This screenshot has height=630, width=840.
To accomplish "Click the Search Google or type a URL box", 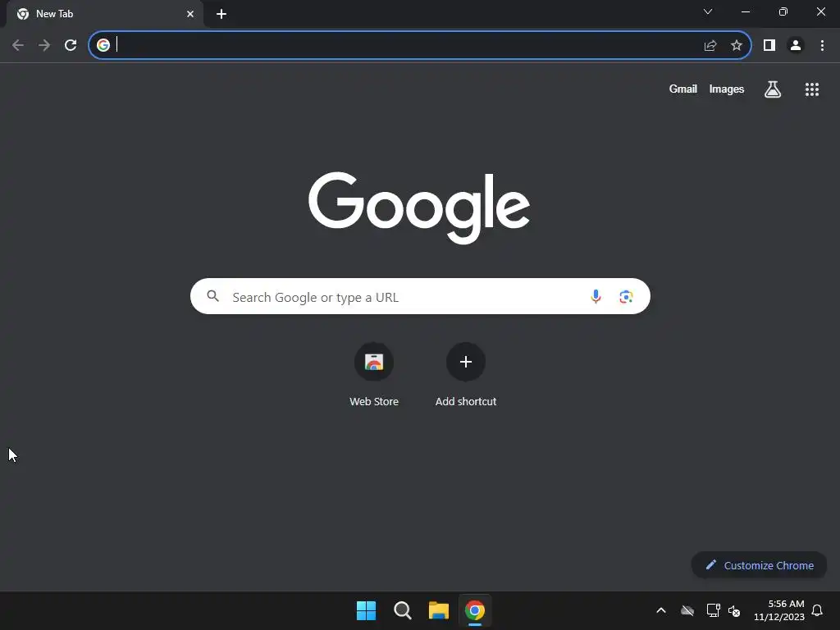I will coord(420,296).
